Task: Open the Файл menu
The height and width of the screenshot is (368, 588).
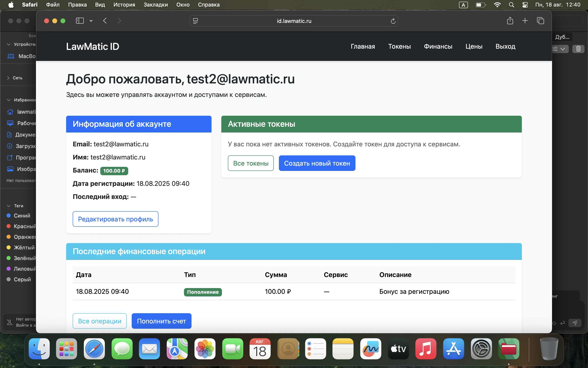Action: [53, 5]
